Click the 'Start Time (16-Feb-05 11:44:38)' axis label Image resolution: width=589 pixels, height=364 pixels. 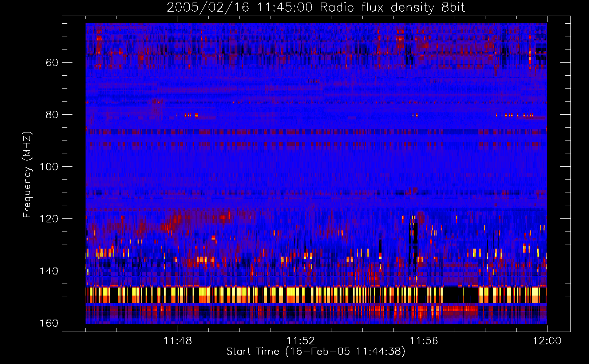click(316, 352)
